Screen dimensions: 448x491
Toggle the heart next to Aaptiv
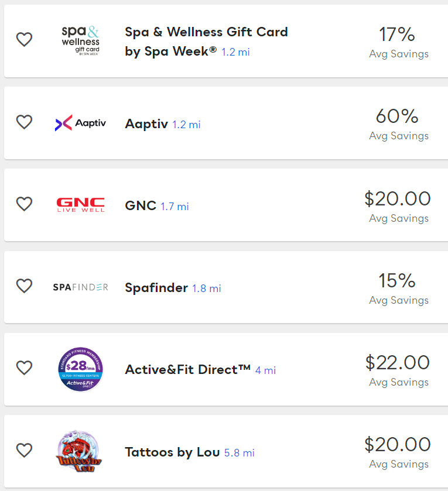[24, 122]
